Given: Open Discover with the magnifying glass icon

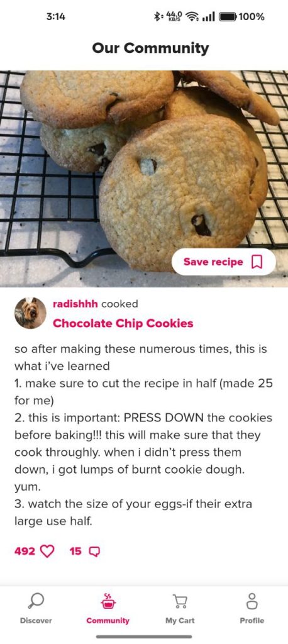Looking at the screenshot, I should coord(36,601).
